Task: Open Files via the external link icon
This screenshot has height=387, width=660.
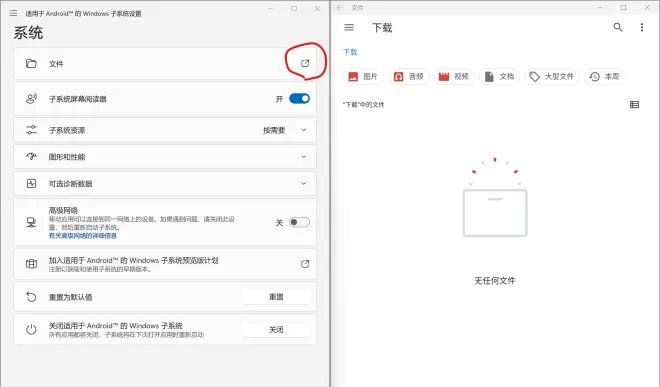Action: (x=305, y=63)
